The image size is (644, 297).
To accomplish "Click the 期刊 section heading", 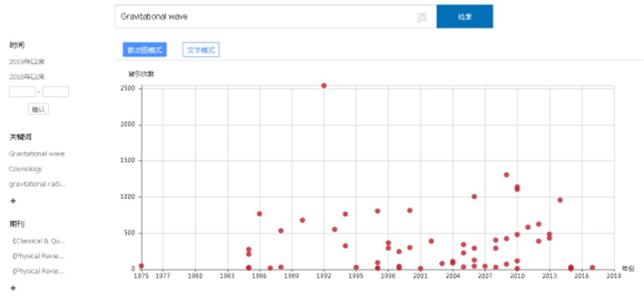I will click(17, 224).
